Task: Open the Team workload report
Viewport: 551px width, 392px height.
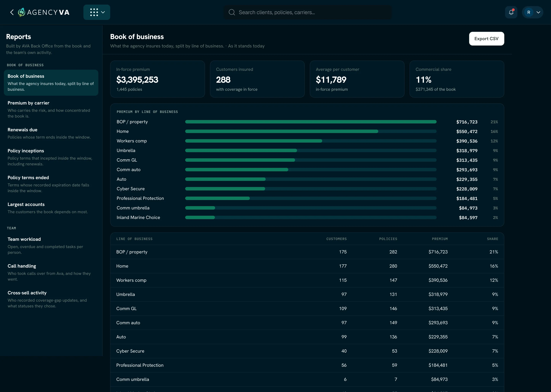Action: click(51, 246)
